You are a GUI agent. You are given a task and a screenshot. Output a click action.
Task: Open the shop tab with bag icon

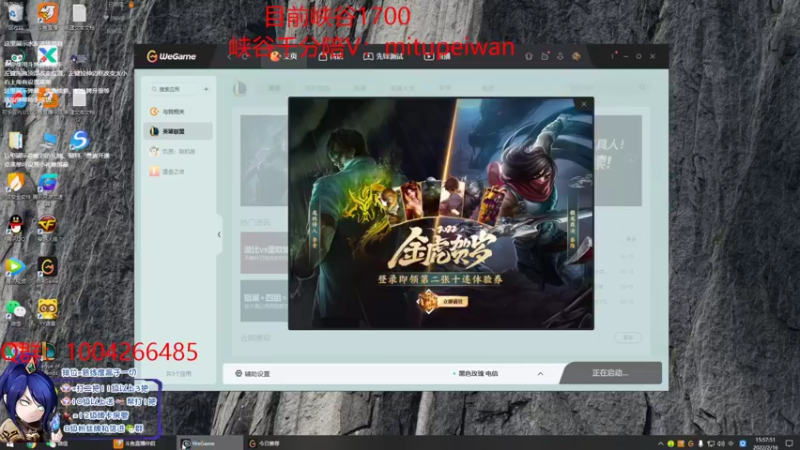[x=331, y=57]
